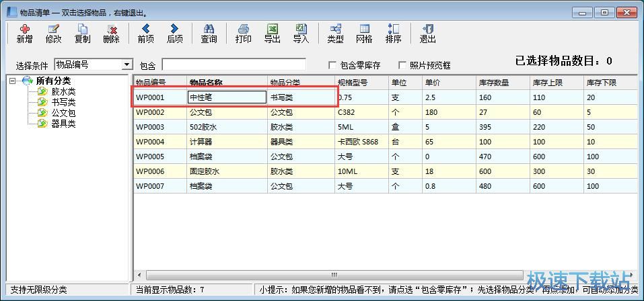Click the 书写类 category cell in WP0001 row
This screenshot has width=644, height=301.
coord(301,97)
